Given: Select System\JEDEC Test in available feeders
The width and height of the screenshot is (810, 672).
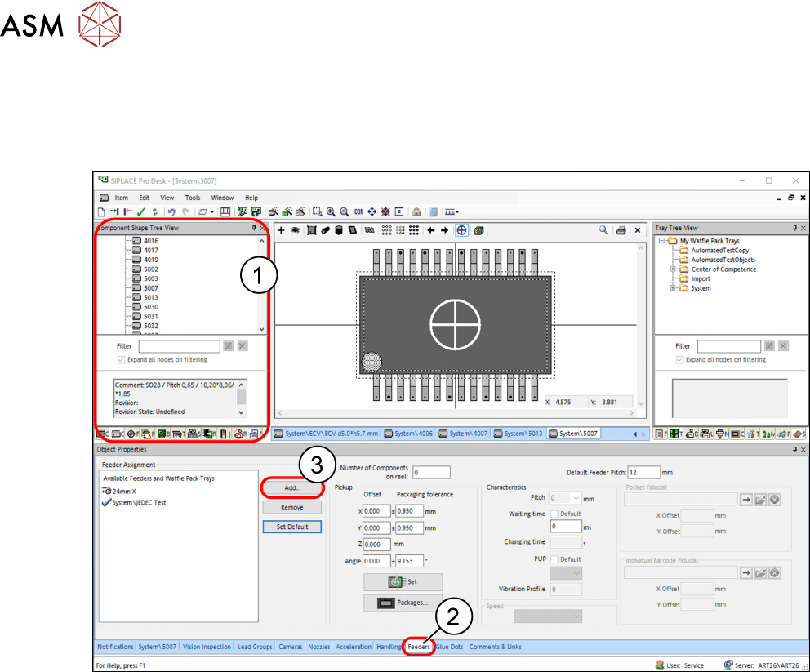Looking at the screenshot, I should coord(139,503).
